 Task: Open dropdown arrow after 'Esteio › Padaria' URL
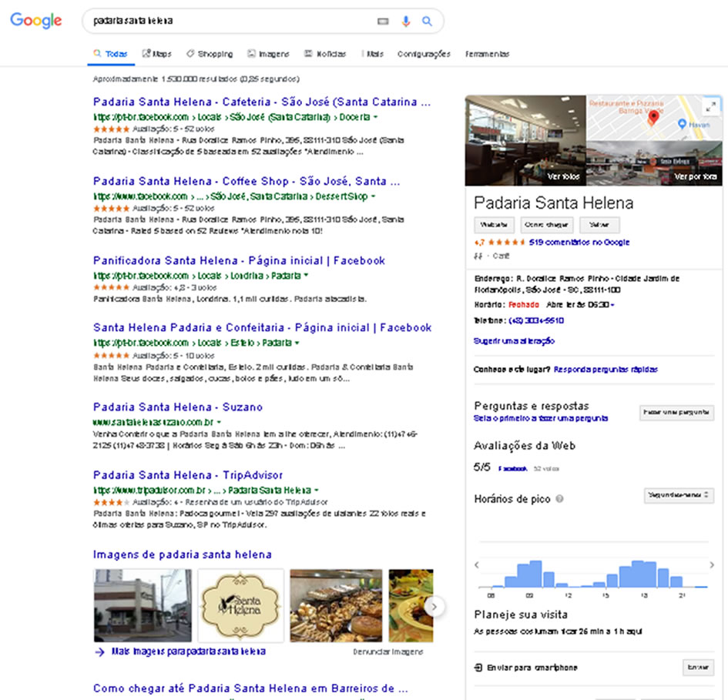pyautogui.click(x=297, y=343)
